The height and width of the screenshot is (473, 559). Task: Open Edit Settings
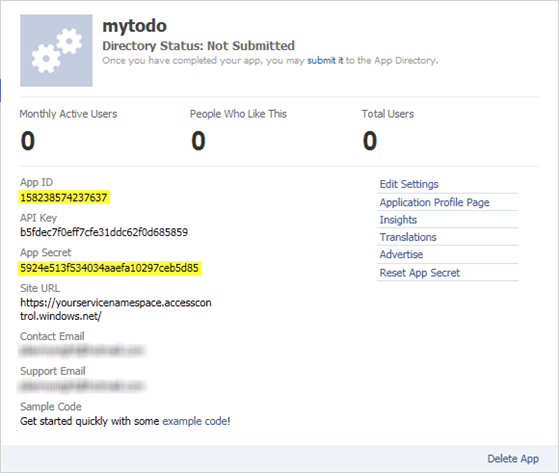(x=409, y=184)
